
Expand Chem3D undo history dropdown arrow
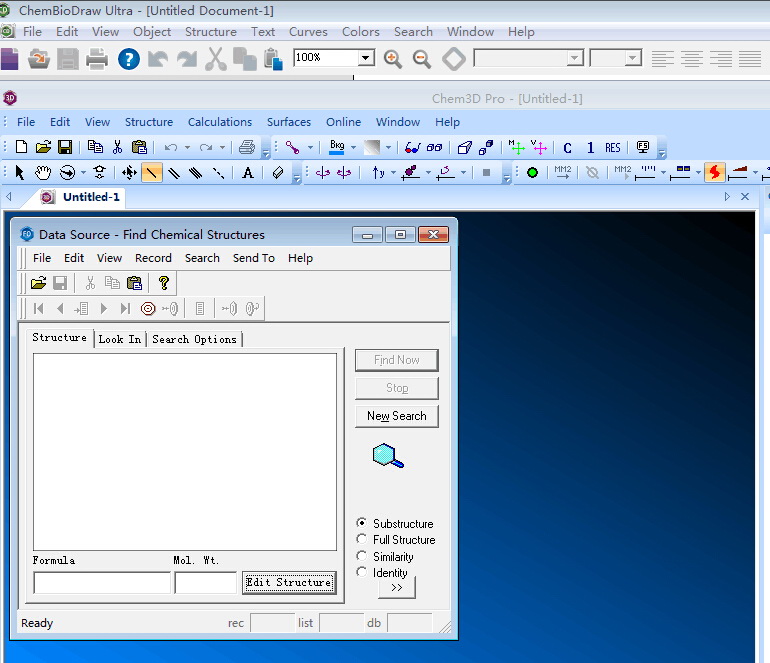[187, 147]
